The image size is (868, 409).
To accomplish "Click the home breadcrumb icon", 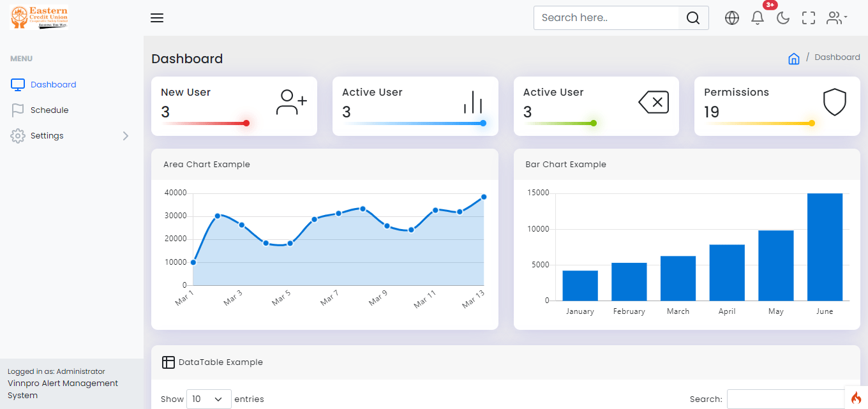I will [794, 59].
